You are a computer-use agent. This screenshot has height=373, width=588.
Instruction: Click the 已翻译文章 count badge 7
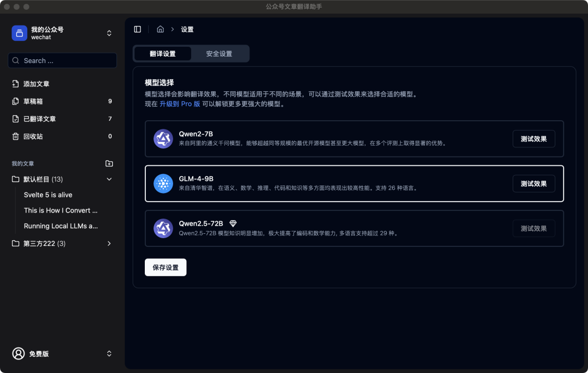click(110, 119)
